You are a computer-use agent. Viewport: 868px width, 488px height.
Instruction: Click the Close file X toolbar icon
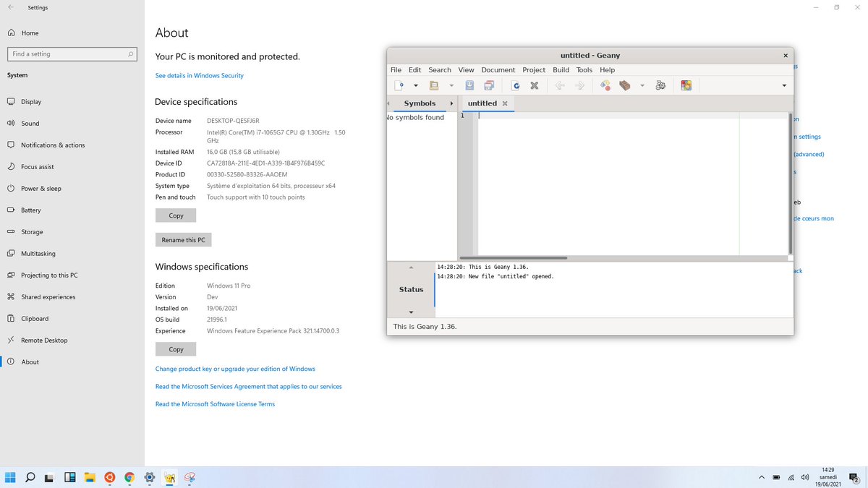pyautogui.click(x=535, y=85)
